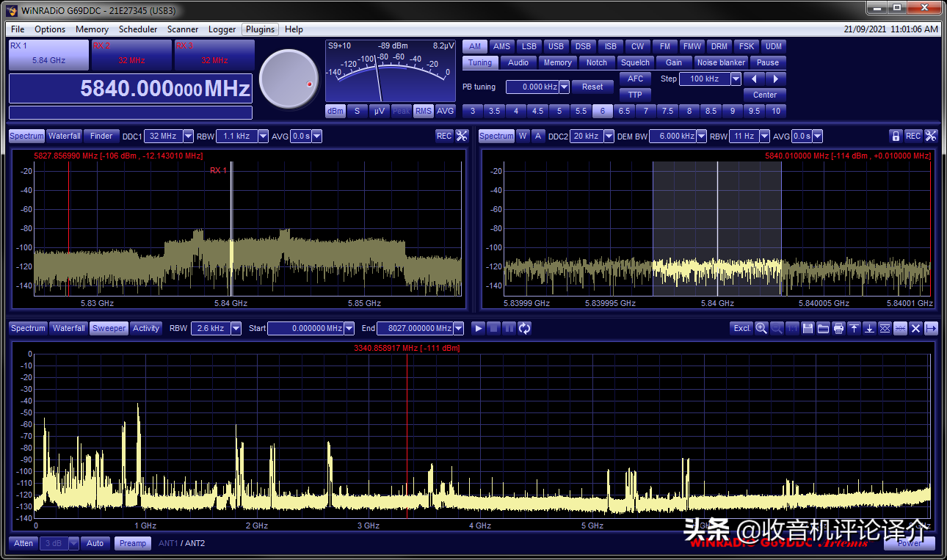The width and height of the screenshot is (947, 560).
Task: Switch S-meter units to dBm
Action: [335, 111]
